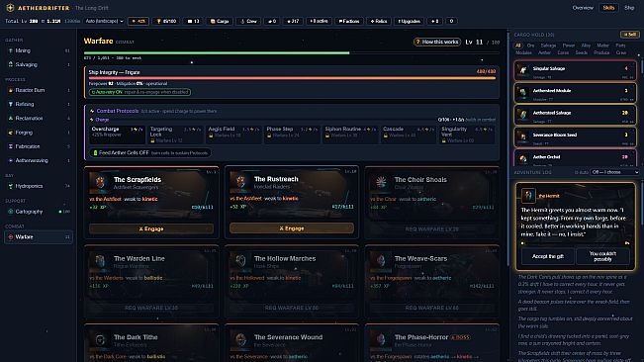
Task: Click The Rustreach faction portrait
Action: coord(240,182)
